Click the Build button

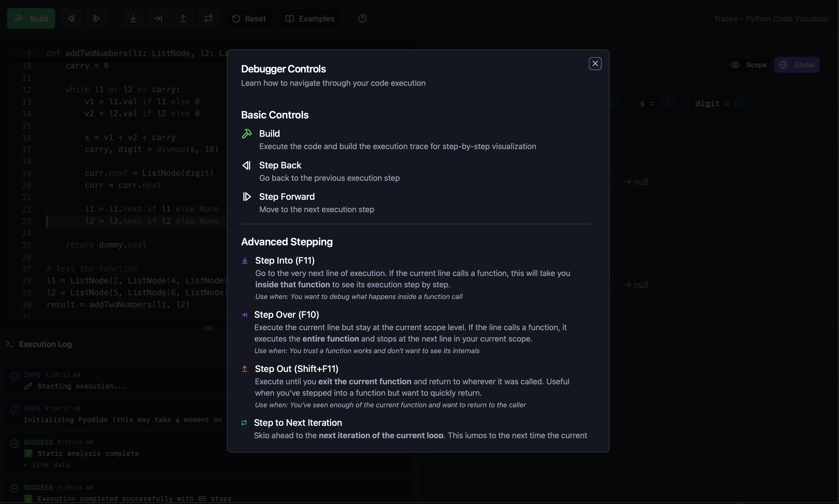coord(31,19)
